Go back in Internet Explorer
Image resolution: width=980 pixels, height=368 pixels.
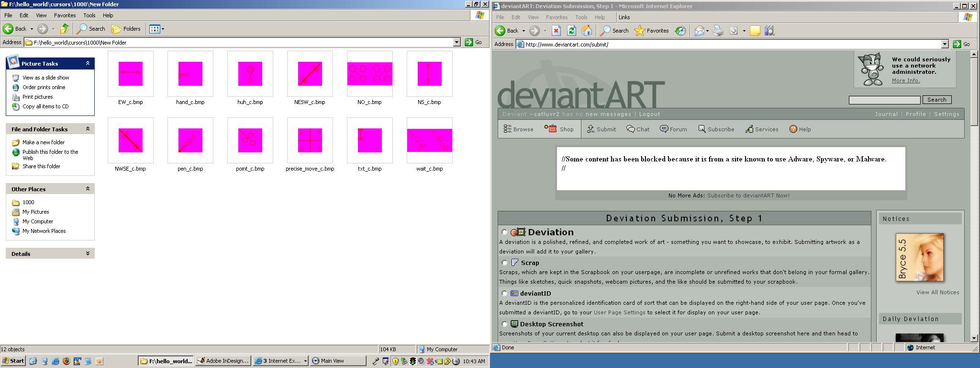tap(507, 31)
